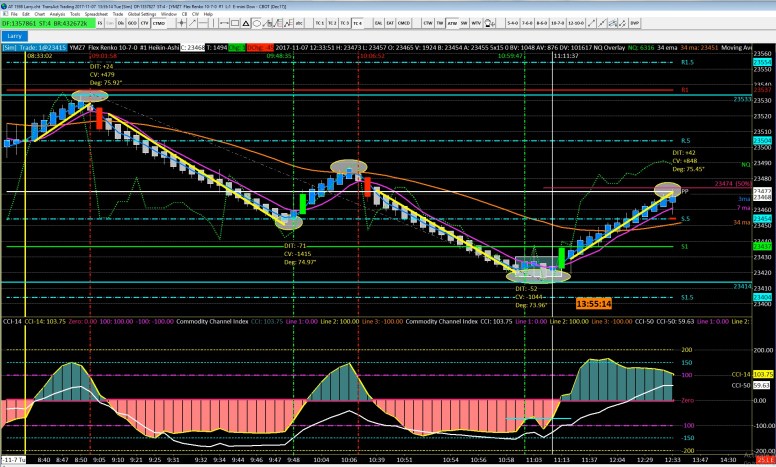Click the rectangle drawing tool icon
The image size is (776, 467).
pyautogui.click(x=234, y=23)
